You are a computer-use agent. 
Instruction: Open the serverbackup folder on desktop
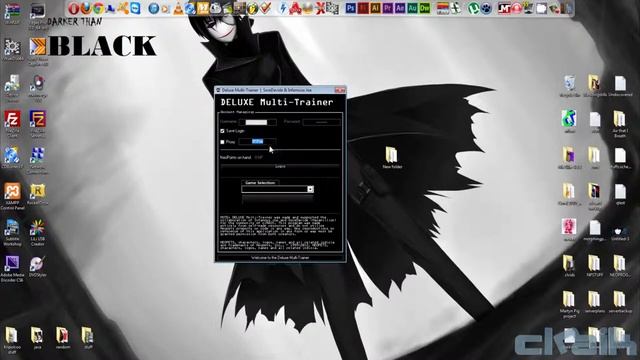tap(620, 302)
